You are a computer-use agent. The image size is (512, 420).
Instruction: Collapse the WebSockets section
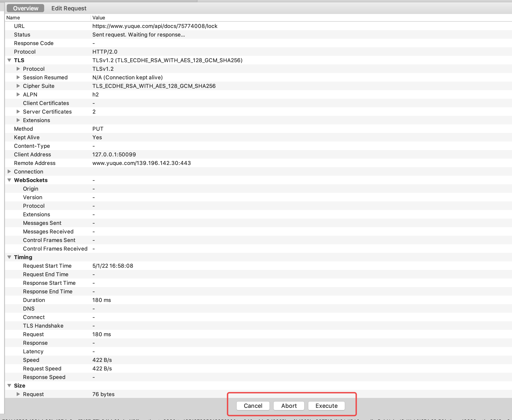click(9, 180)
